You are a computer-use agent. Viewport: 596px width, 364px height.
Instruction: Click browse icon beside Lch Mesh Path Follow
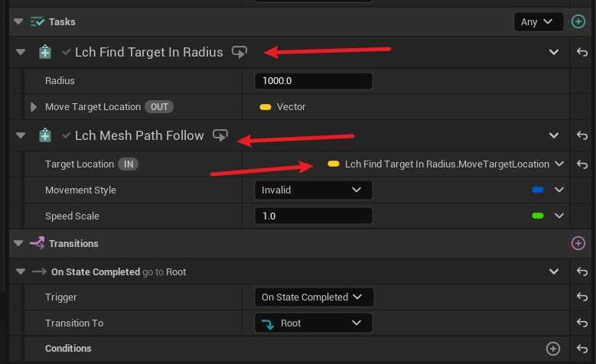[220, 136]
